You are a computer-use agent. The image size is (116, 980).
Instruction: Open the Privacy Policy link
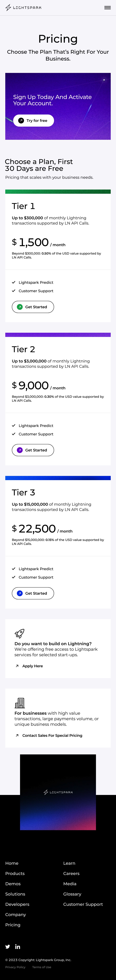pos(15,967)
